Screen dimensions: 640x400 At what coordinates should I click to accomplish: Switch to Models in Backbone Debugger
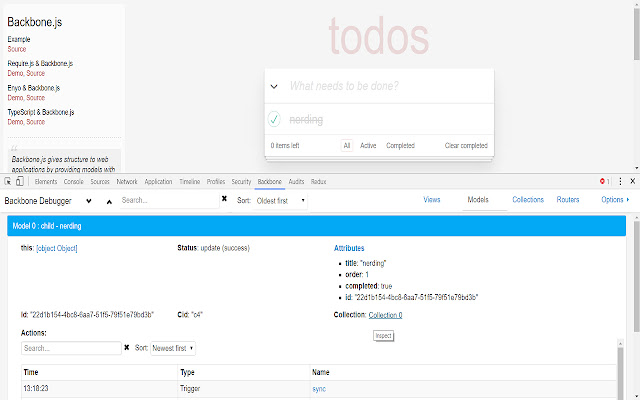pyautogui.click(x=478, y=200)
